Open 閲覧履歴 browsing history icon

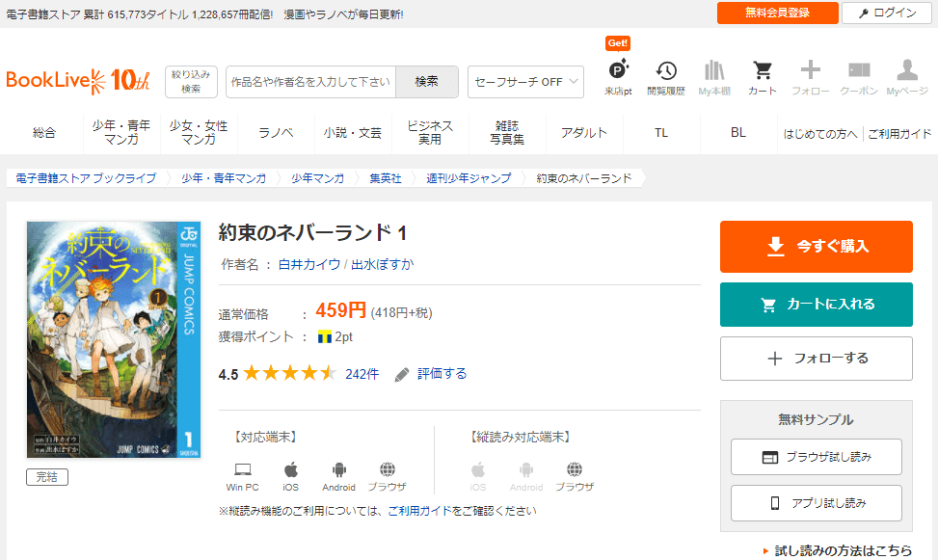tap(665, 77)
